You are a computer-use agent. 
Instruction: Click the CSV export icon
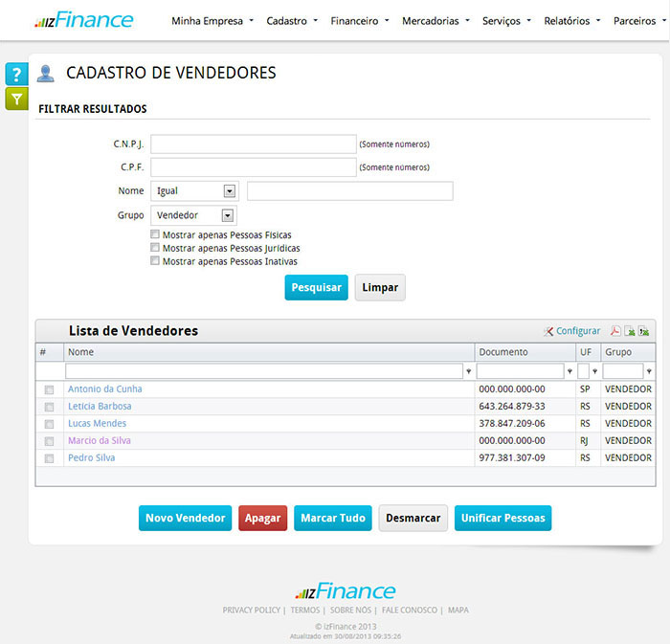644,331
